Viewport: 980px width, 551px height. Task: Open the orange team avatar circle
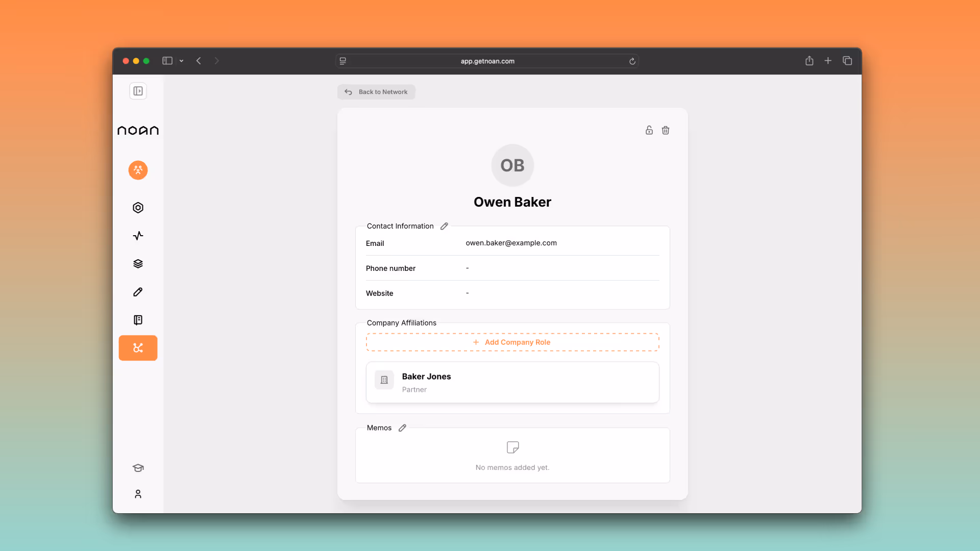pyautogui.click(x=138, y=170)
